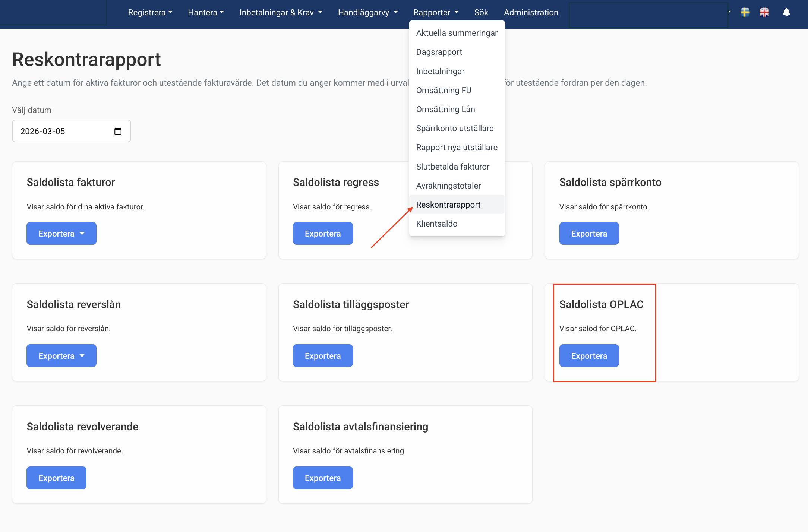Viewport: 808px width, 532px height.
Task: Open the Exportera dropdown for Saldolista reverslån
Action: [61, 356]
